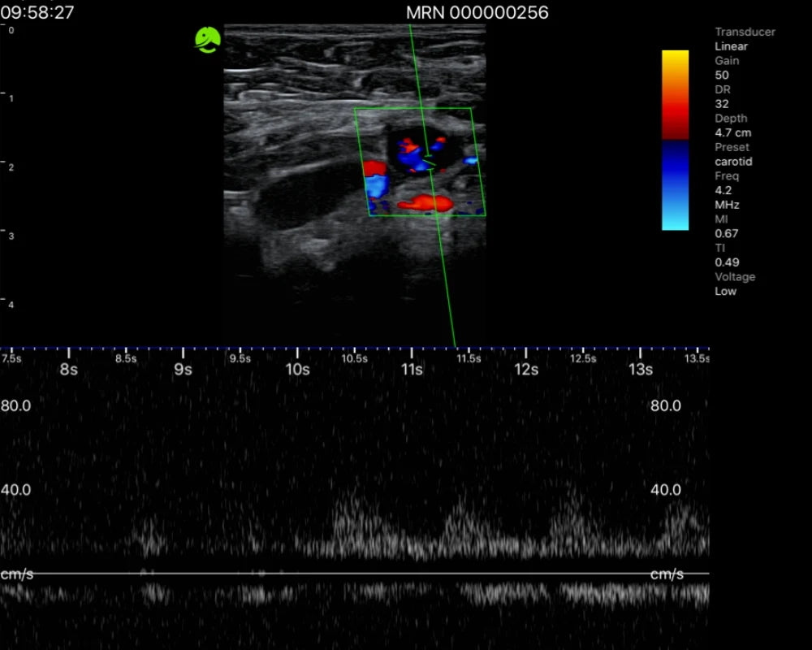Click the Low voltage value
The image size is (812, 650).
click(725, 292)
